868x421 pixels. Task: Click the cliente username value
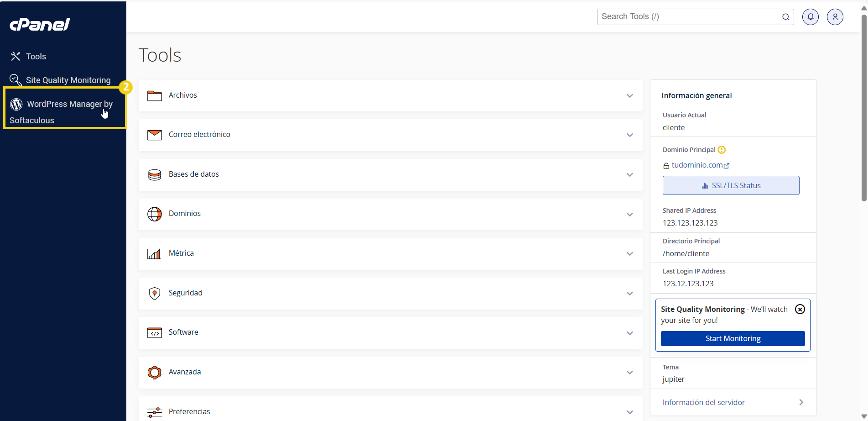[x=674, y=127]
